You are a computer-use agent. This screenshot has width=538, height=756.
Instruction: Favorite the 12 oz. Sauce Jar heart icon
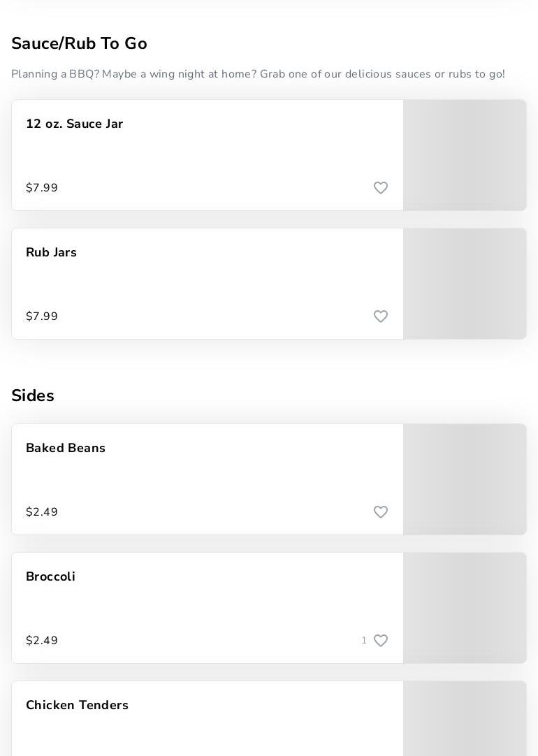click(x=381, y=188)
